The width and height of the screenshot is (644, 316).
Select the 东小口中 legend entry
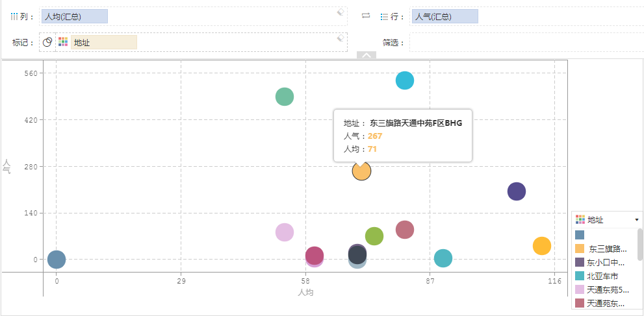tap(605, 262)
